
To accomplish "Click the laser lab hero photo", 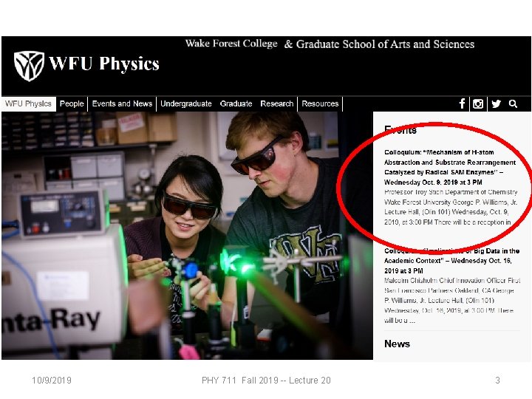I will point(187,236).
